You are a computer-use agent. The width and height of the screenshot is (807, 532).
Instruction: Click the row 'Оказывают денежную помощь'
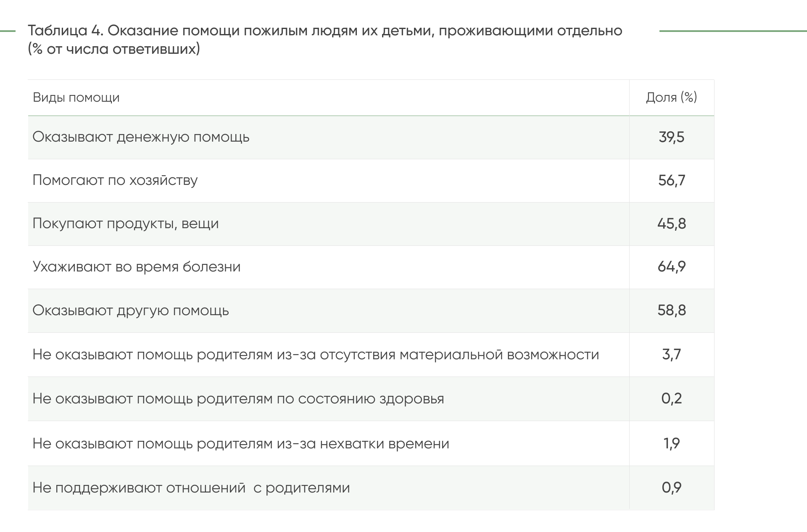371,137
